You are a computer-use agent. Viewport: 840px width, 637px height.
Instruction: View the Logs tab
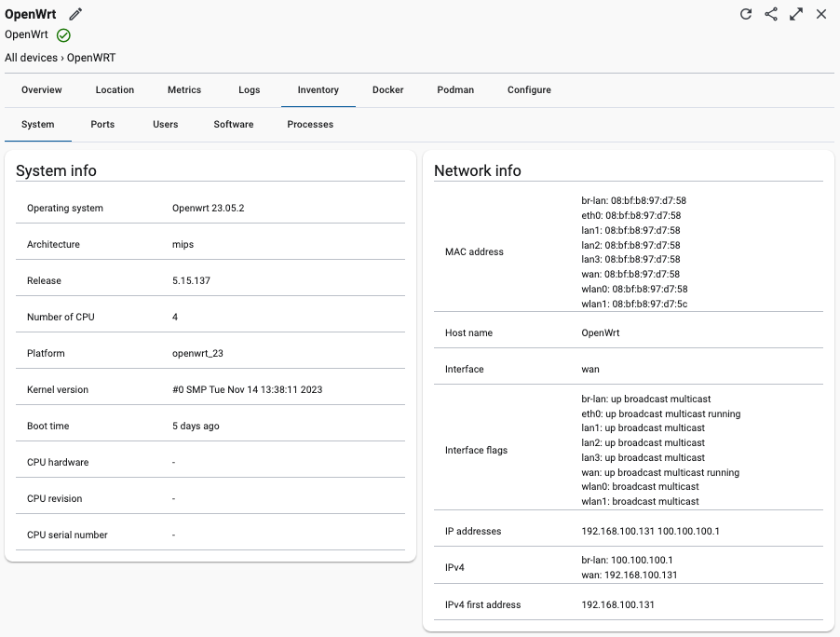pos(249,90)
